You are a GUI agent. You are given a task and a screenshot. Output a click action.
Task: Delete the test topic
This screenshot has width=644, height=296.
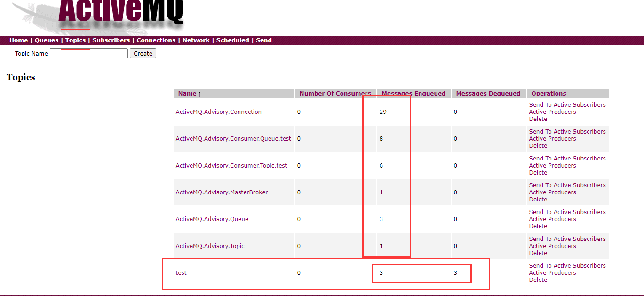click(538, 280)
